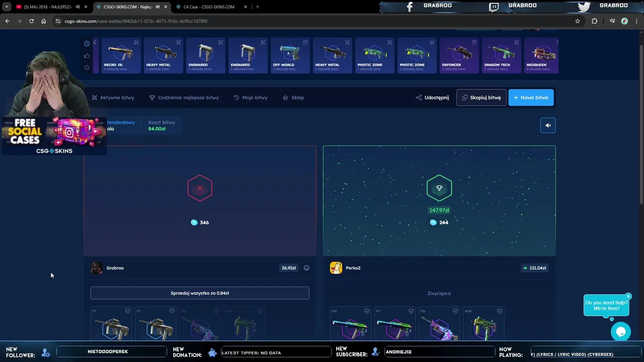Go to Aktywne bitwy tab
The height and width of the screenshot is (362, 644).
tap(113, 98)
